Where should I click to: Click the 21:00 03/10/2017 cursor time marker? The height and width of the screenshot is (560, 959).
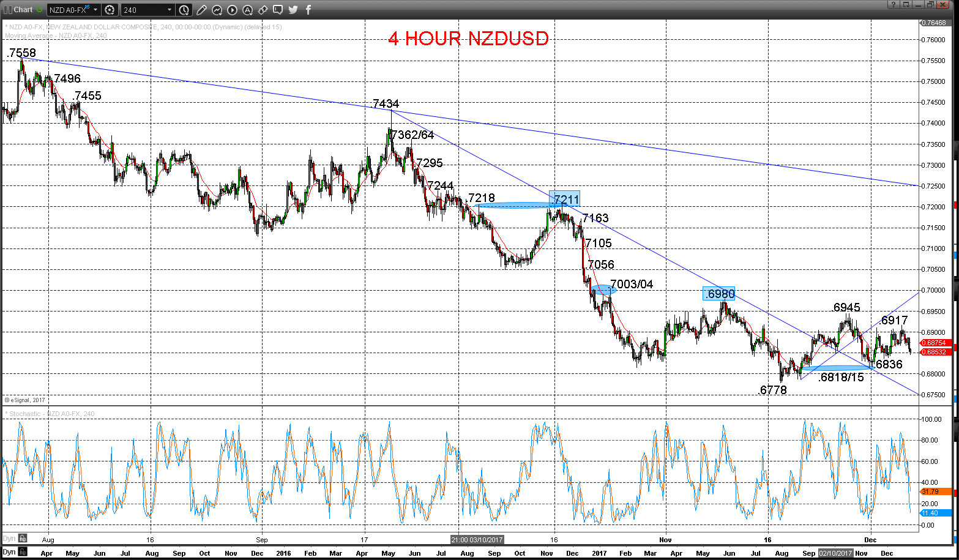point(477,540)
